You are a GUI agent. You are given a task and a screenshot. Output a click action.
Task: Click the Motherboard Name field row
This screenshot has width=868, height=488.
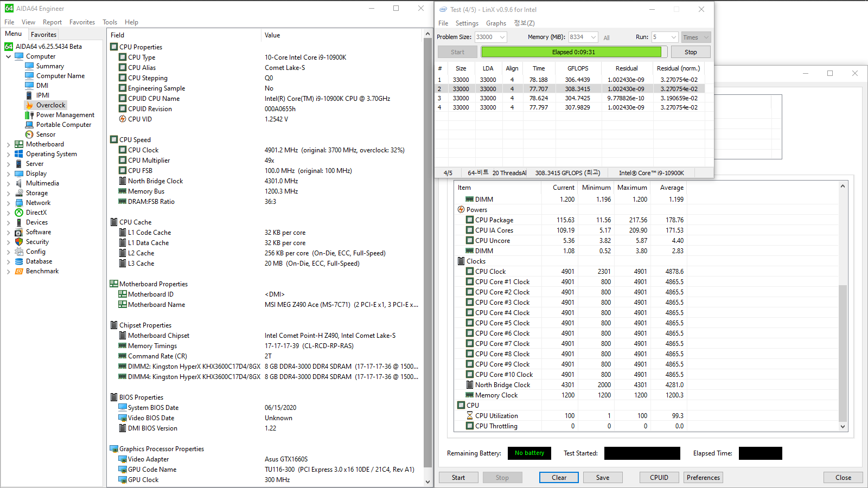pyautogui.click(x=266, y=305)
